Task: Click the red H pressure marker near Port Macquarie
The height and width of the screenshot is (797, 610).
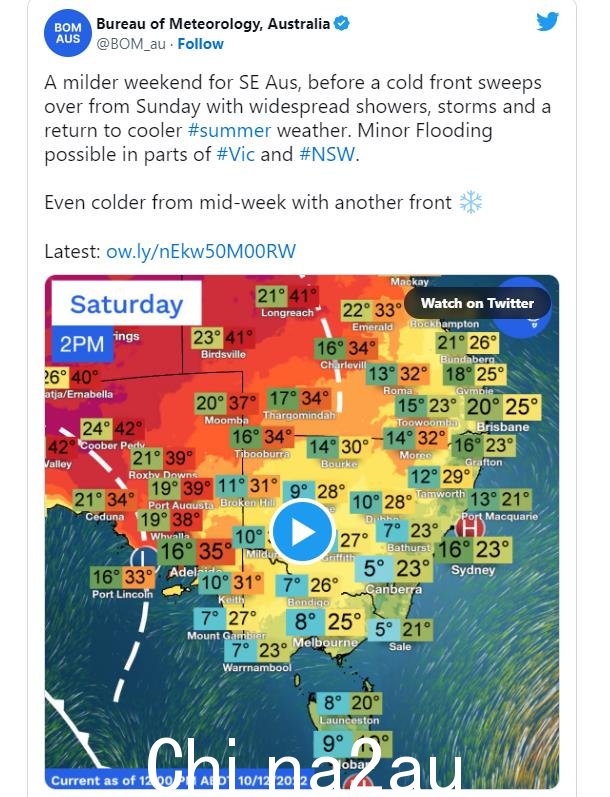Action: 469,527
